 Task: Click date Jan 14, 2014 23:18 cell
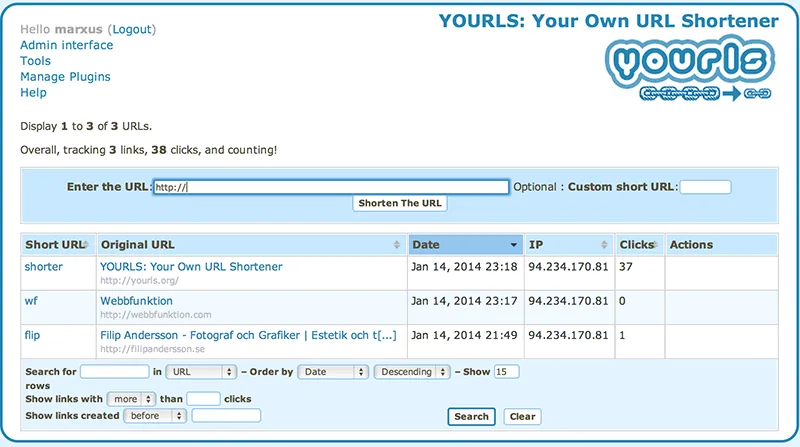point(464,267)
